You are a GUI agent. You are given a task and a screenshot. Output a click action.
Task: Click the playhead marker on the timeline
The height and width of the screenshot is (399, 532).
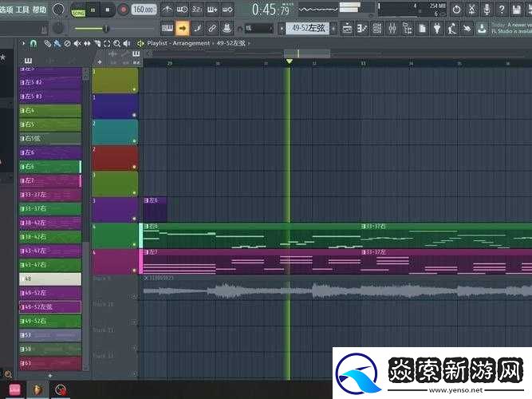(289, 61)
